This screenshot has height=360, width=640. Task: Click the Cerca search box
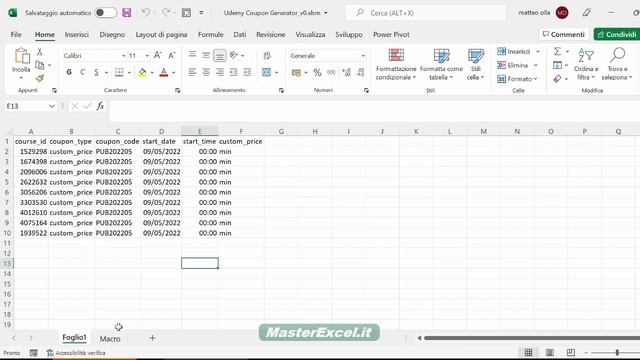tap(426, 13)
